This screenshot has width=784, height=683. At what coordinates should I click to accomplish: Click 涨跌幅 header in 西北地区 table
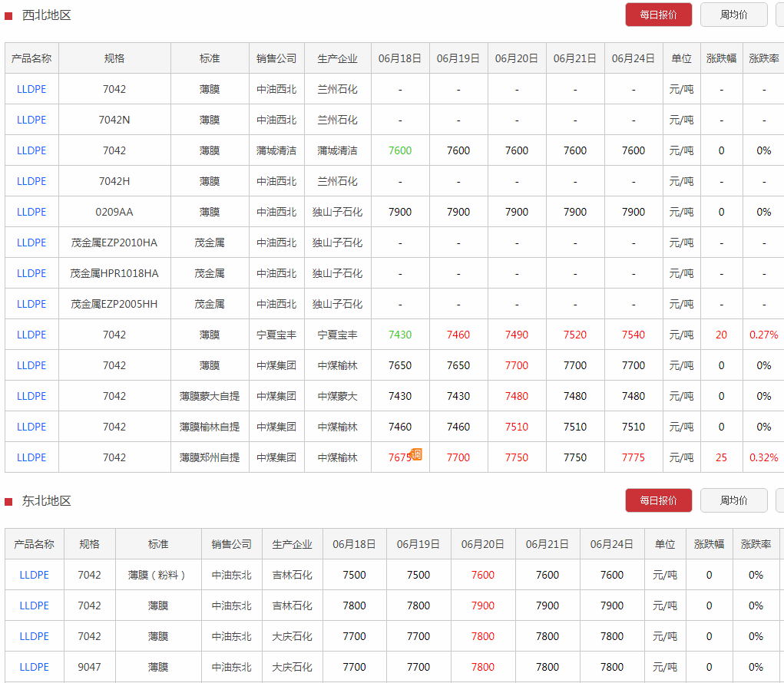click(722, 58)
